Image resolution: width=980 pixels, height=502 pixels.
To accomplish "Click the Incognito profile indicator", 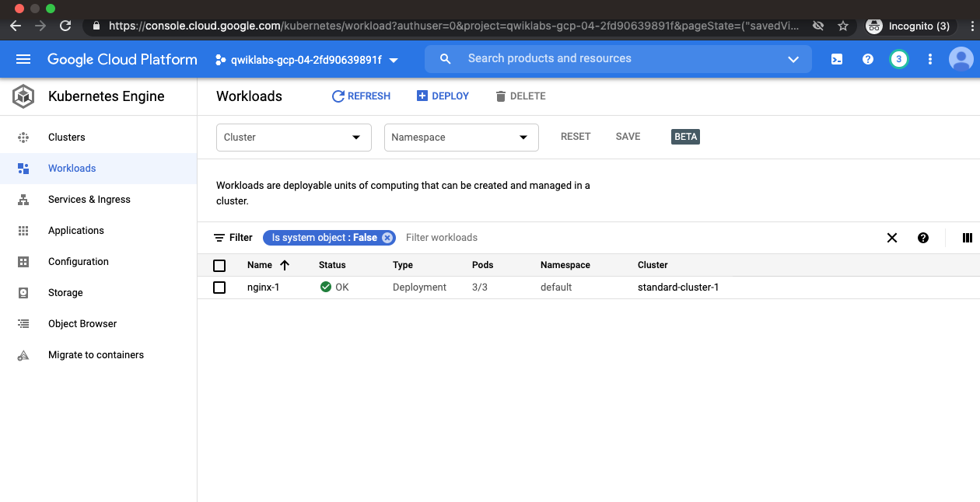I will (909, 26).
